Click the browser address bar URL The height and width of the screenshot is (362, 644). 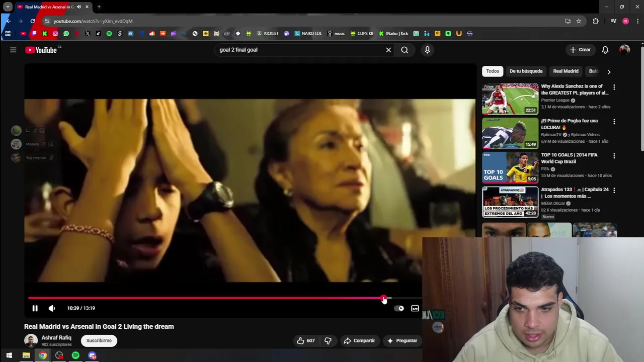pyautogui.click(x=93, y=21)
